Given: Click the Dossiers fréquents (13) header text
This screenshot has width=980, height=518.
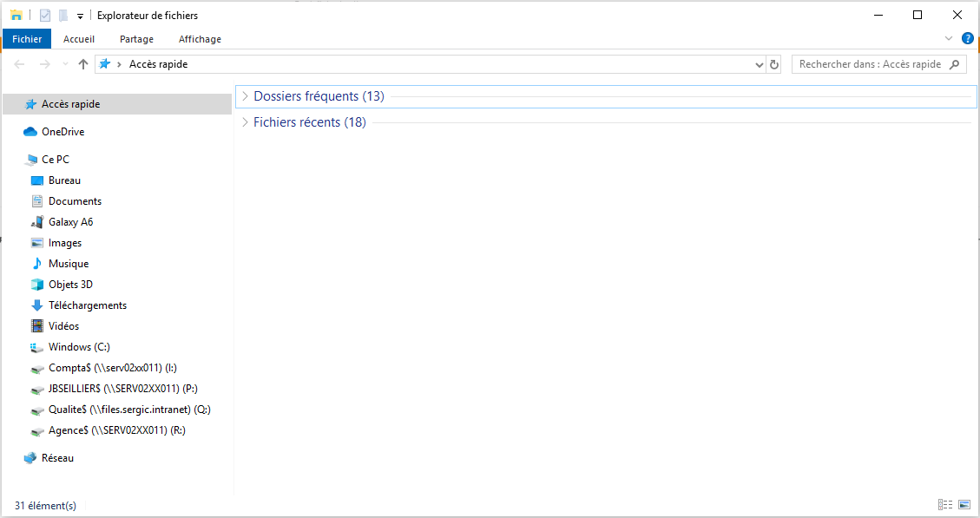Looking at the screenshot, I should click(319, 96).
